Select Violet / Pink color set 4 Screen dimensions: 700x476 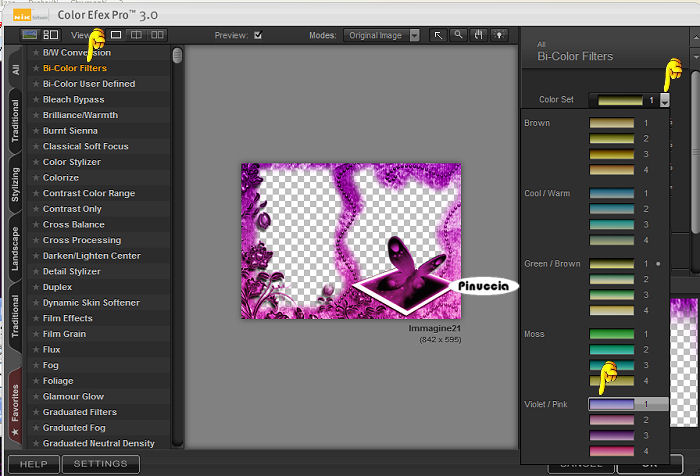pyautogui.click(x=612, y=451)
